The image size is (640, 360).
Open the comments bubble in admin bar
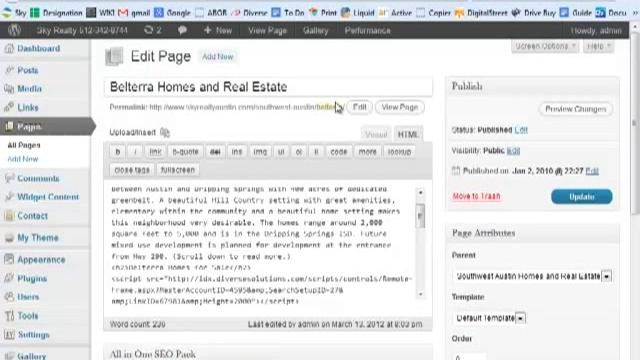(182, 30)
